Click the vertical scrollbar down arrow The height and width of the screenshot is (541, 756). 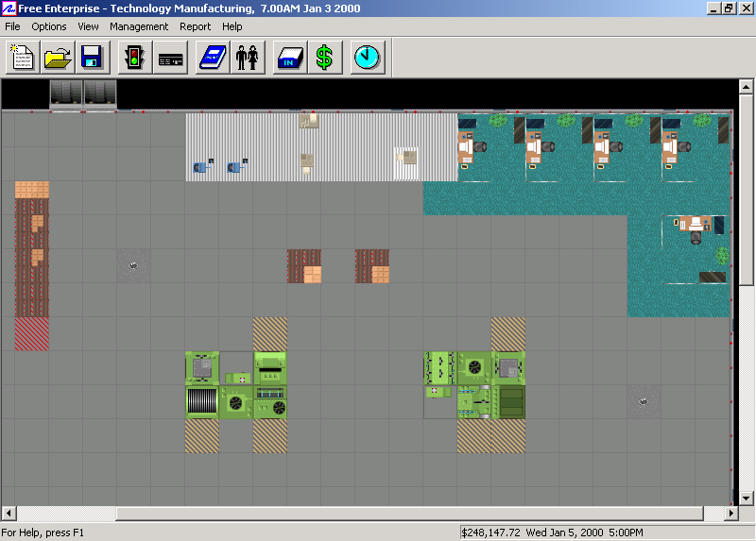tap(747, 499)
